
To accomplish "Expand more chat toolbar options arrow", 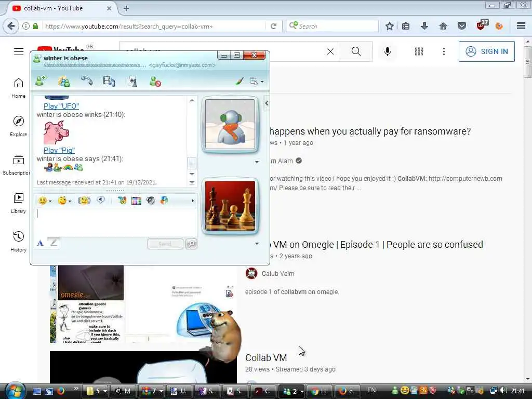I will click(193, 201).
